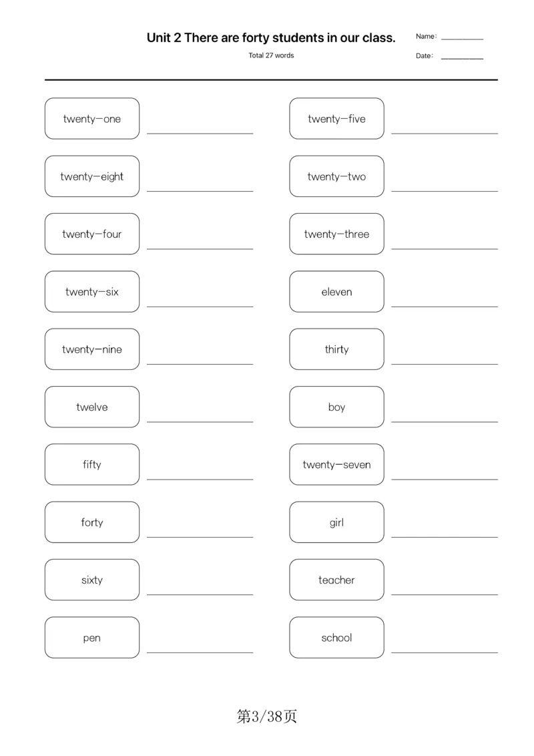Click the page number 3/38 indicator
The image size is (534, 756).
266,717
